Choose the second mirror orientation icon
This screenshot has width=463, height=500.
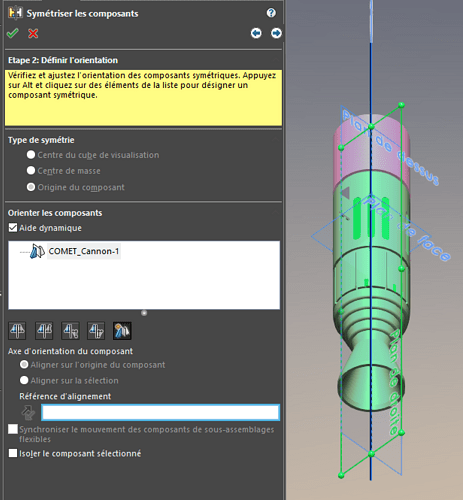[x=44, y=331]
